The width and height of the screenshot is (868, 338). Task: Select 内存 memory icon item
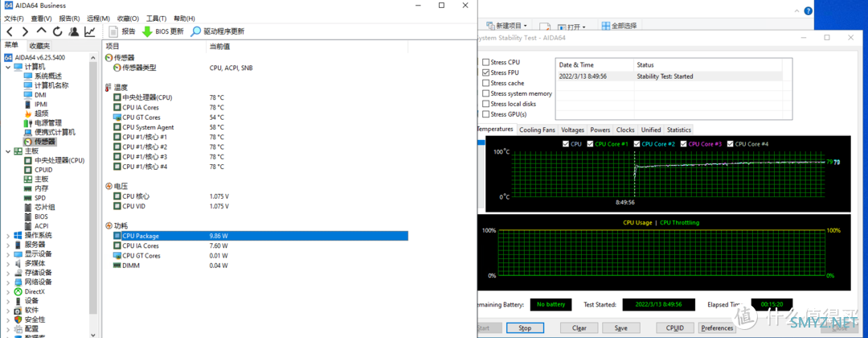(36, 188)
